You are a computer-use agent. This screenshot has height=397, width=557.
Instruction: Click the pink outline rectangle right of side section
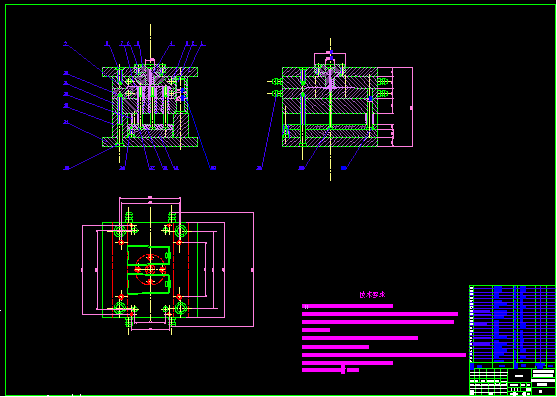coord(395,107)
